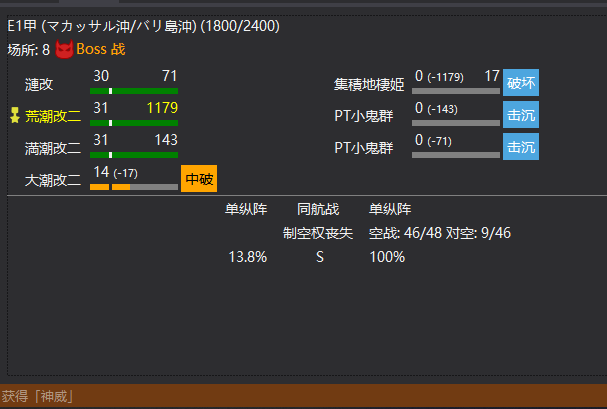The height and width of the screenshot is (409, 607).
Task: Click the 同航战 engagement label
Action: 318,209
